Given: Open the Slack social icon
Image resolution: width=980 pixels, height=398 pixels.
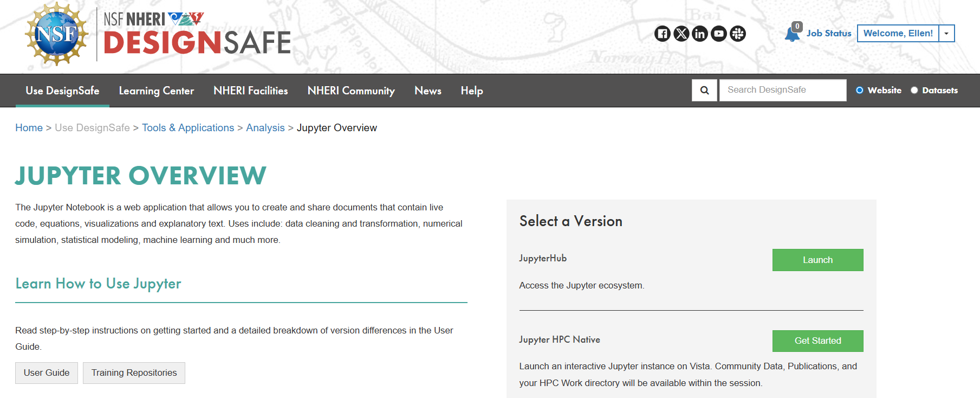Looking at the screenshot, I should [x=738, y=34].
